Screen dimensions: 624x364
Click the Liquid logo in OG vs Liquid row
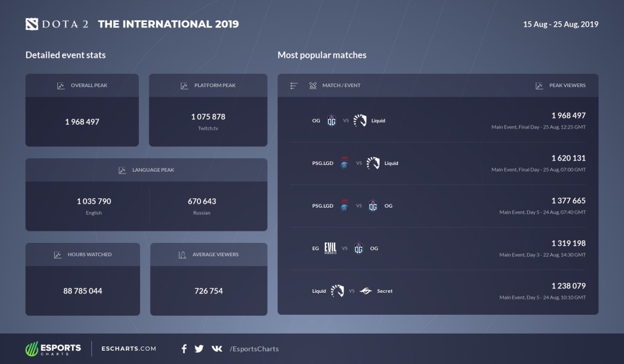click(x=360, y=121)
